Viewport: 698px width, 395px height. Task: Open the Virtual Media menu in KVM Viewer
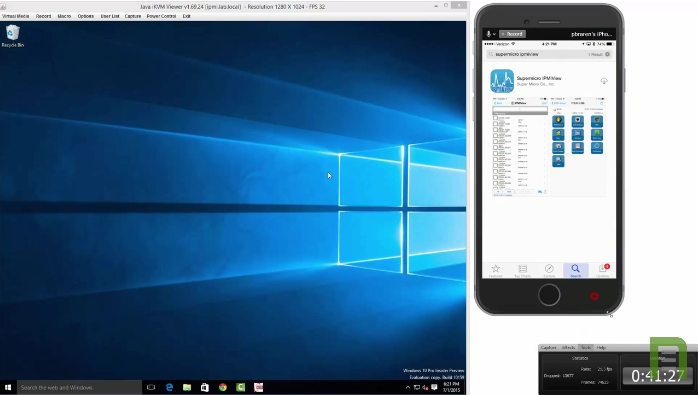[16, 16]
